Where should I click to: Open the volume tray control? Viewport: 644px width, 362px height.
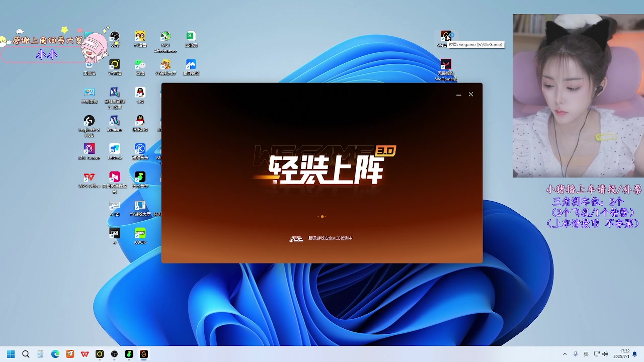tap(605, 354)
